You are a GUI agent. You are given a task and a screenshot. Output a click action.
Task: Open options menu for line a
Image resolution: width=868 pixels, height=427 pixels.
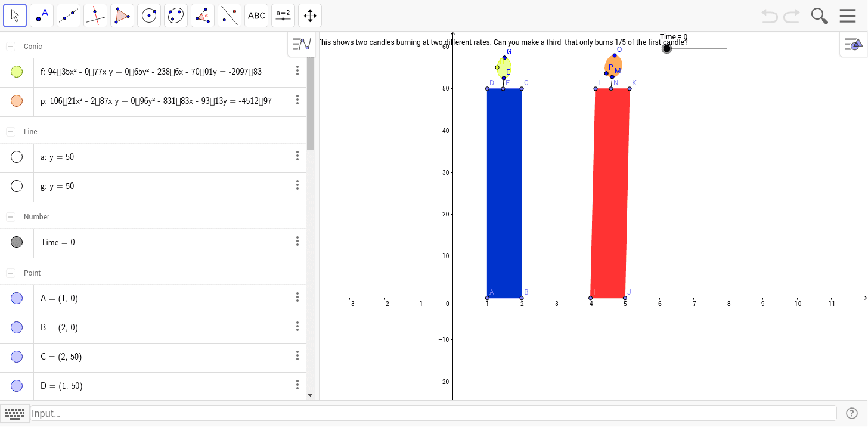click(x=297, y=156)
